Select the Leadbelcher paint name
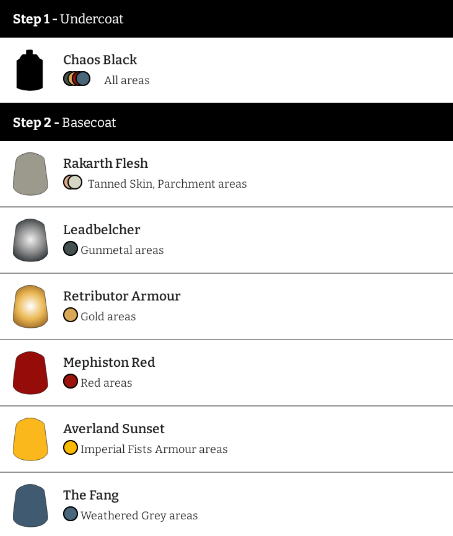This screenshot has width=453, height=536. (x=102, y=230)
